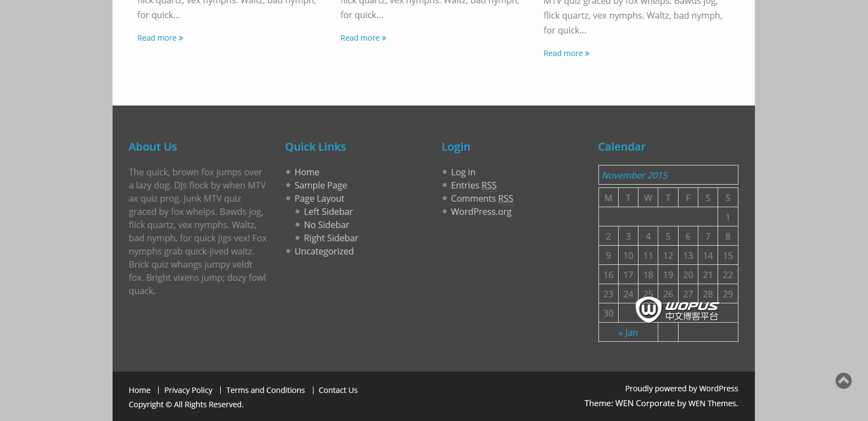Open the Left Sidebar layout link
This screenshot has width=868, height=421.
click(328, 212)
